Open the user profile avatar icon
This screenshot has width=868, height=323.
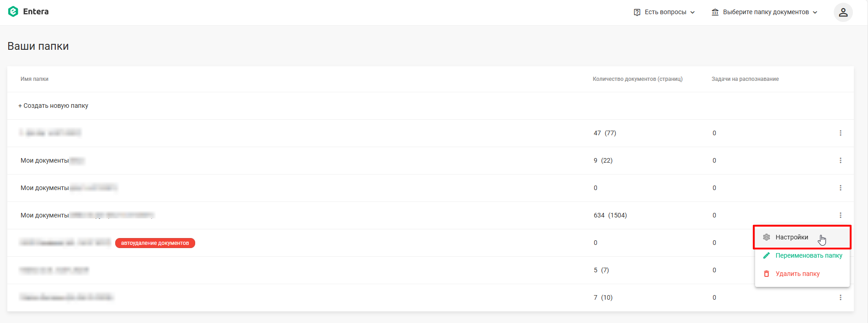coord(843,12)
